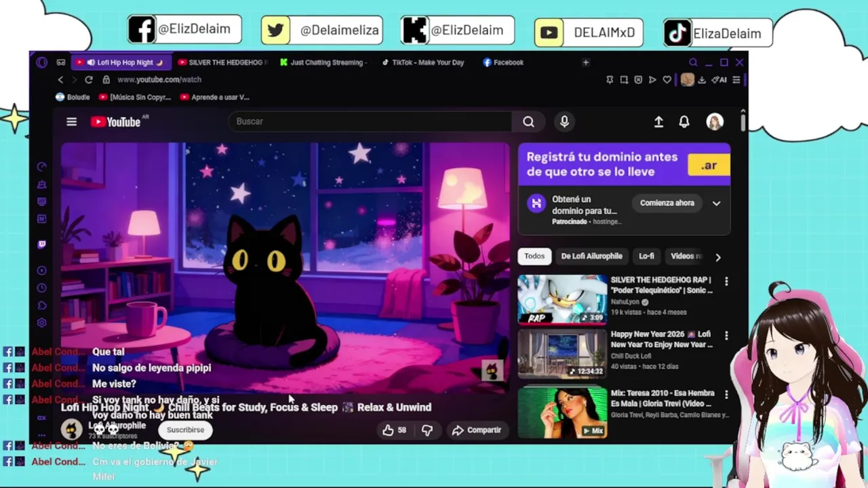Click the Lofi cat video player

[x=285, y=268]
